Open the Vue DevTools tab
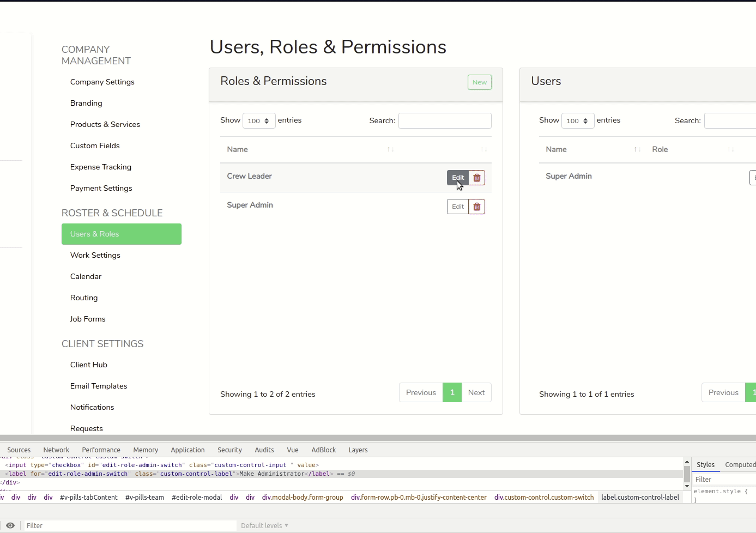This screenshot has width=756, height=533. tap(292, 450)
